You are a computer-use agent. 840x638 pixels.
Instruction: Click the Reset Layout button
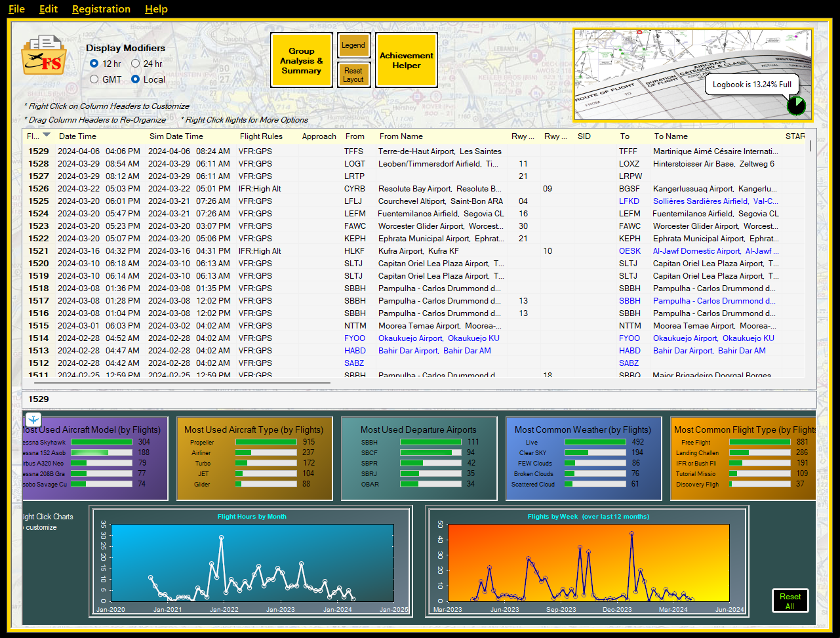click(x=353, y=75)
